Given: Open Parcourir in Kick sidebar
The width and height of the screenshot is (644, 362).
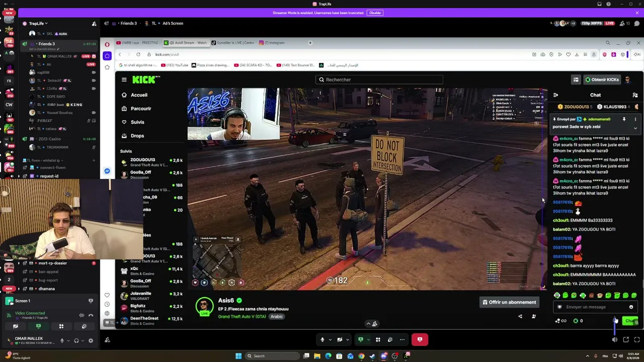Looking at the screenshot, I should [x=136, y=109].
